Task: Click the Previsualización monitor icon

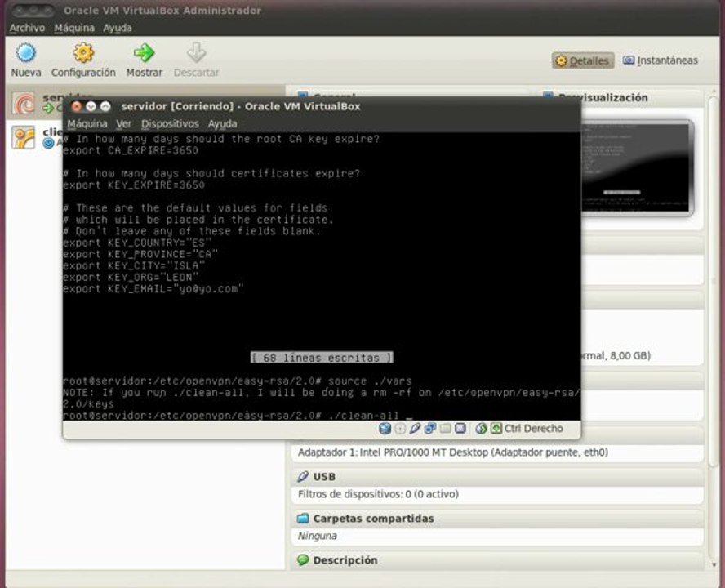Action: [548, 97]
